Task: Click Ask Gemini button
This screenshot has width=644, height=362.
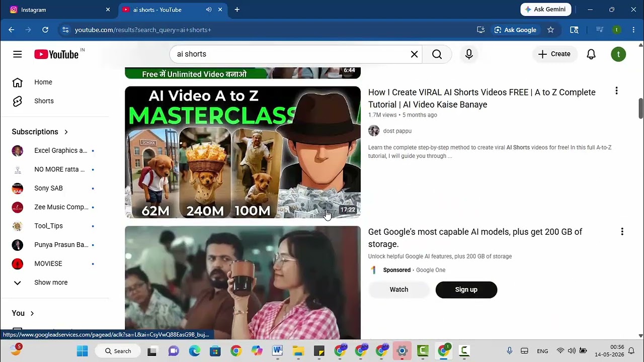Action: click(546, 10)
